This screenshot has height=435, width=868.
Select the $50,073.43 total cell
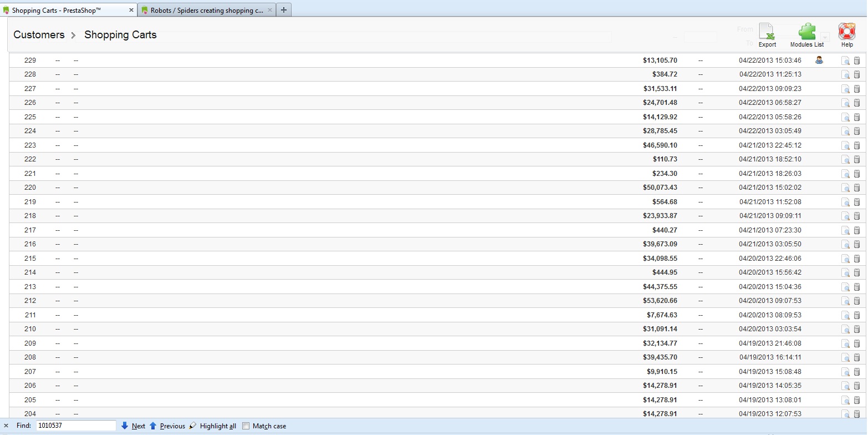[660, 187]
